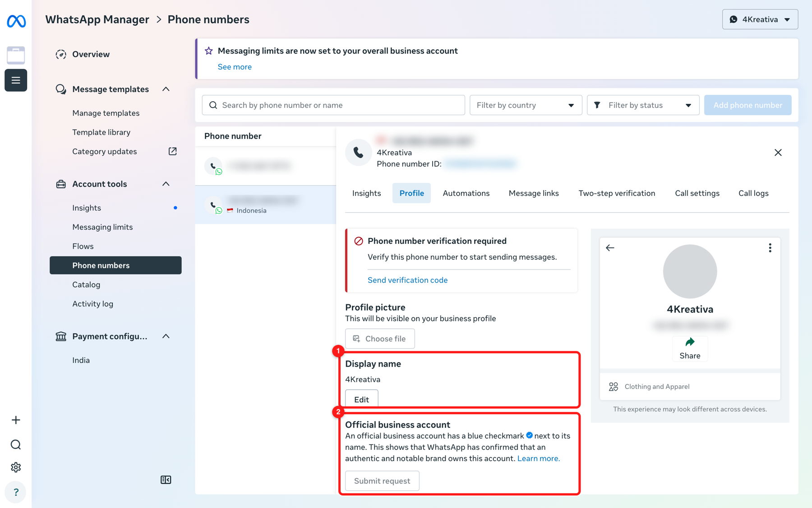Click the blue verified checkmark badge
The image size is (812, 508).
pyautogui.click(x=530, y=435)
